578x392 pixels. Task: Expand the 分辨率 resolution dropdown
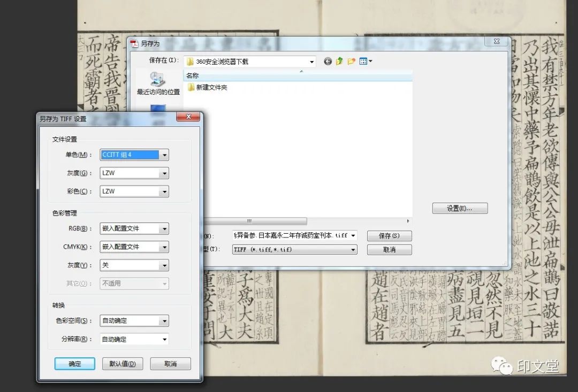tap(164, 339)
